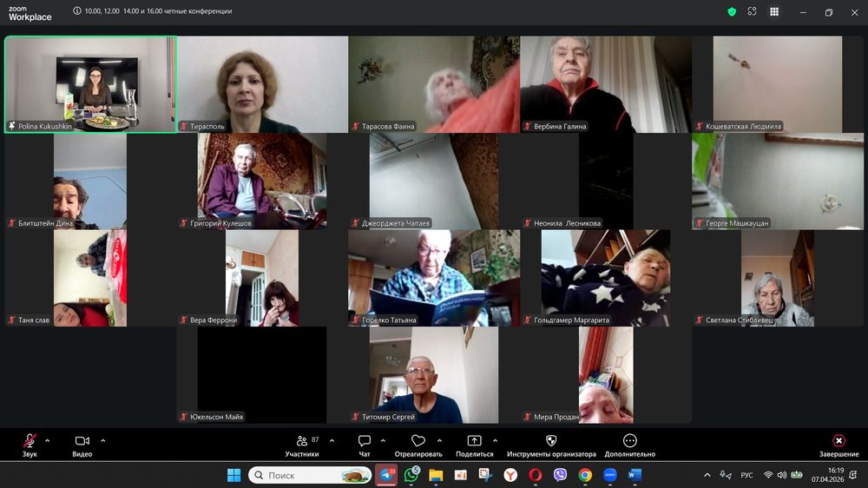Open Telegram from the taskbar
Viewport: 868px width, 488px height.
coord(386,475)
